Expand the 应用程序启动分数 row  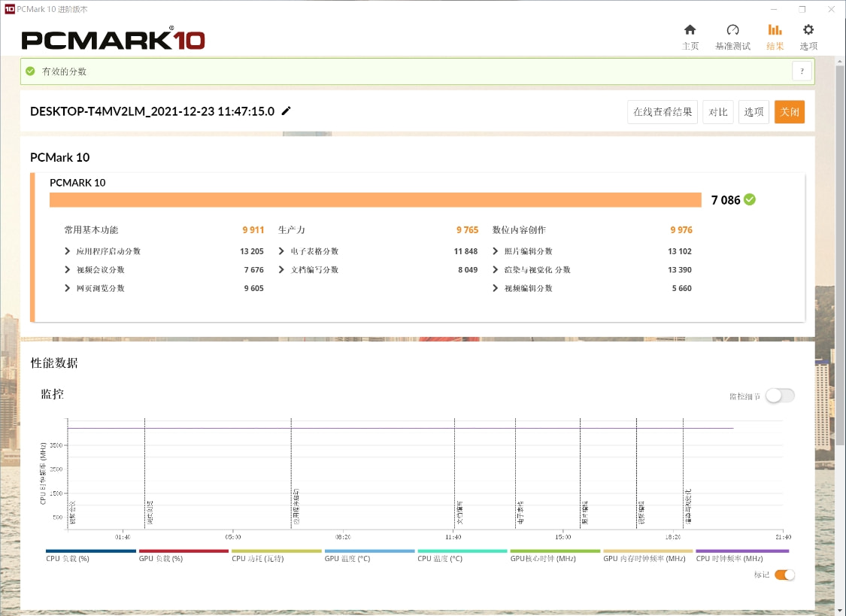click(69, 251)
